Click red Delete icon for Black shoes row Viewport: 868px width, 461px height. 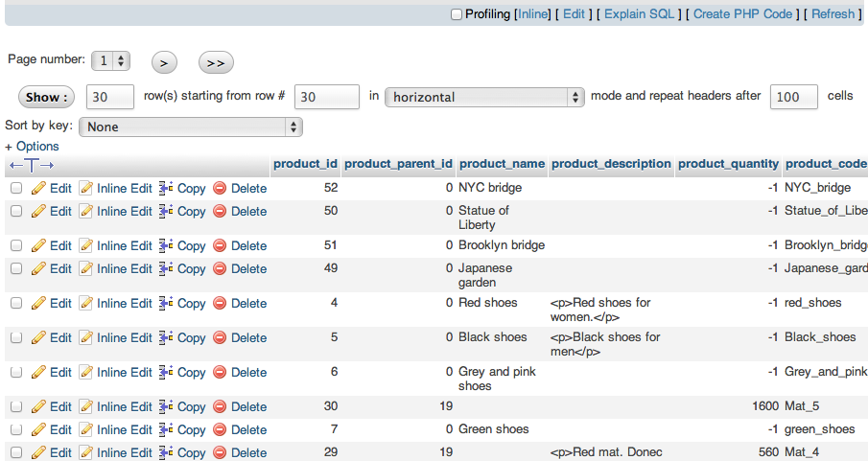(x=220, y=337)
